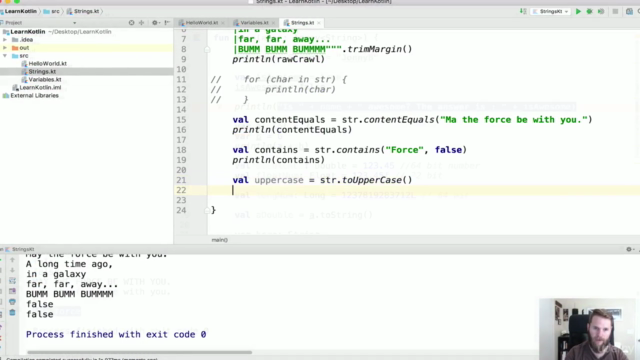640x360 pixels.
Task: Select LearnKotlin.iml file in tree
Action: click(x=40, y=87)
